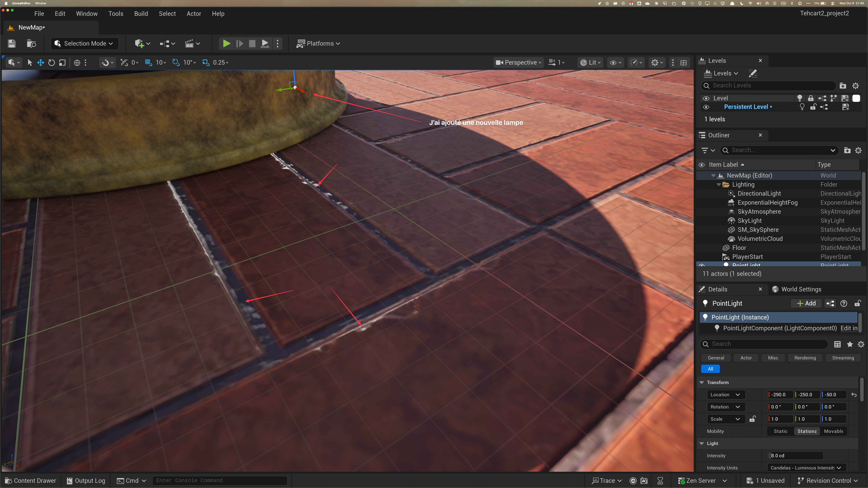Stop the play session
Screen dimensions: 868x488
tap(252, 43)
